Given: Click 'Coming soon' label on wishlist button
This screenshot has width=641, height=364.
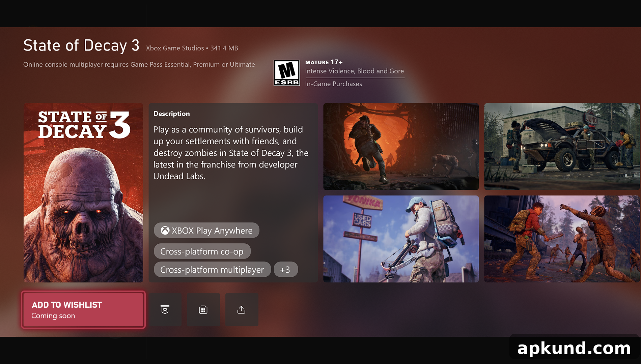Looking at the screenshot, I should tap(53, 316).
